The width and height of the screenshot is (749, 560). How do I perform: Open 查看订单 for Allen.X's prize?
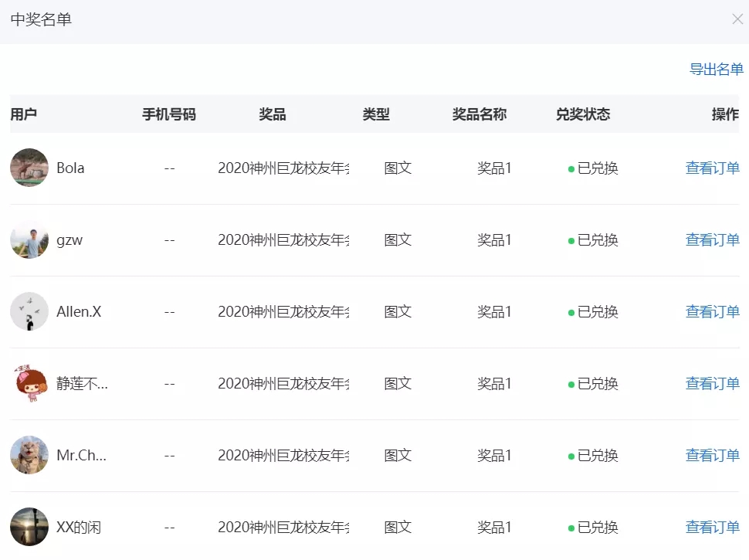click(x=712, y=311)
